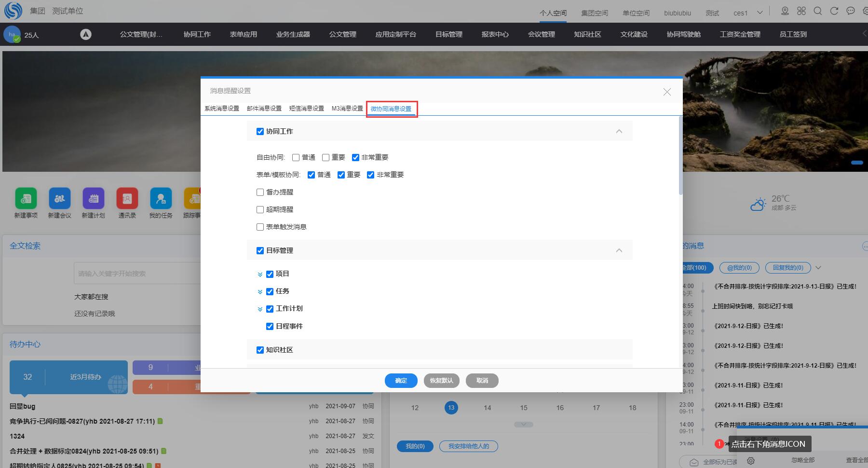The height and width of the screenshot is (468, 868).
Task: Switch to the 邮件消息设置 tab
Action: tap(264, 109)
